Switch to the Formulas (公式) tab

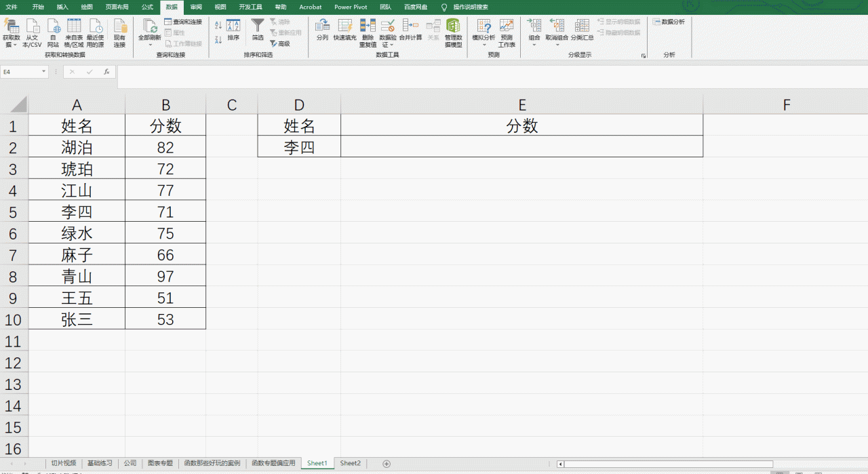[147, 7]
